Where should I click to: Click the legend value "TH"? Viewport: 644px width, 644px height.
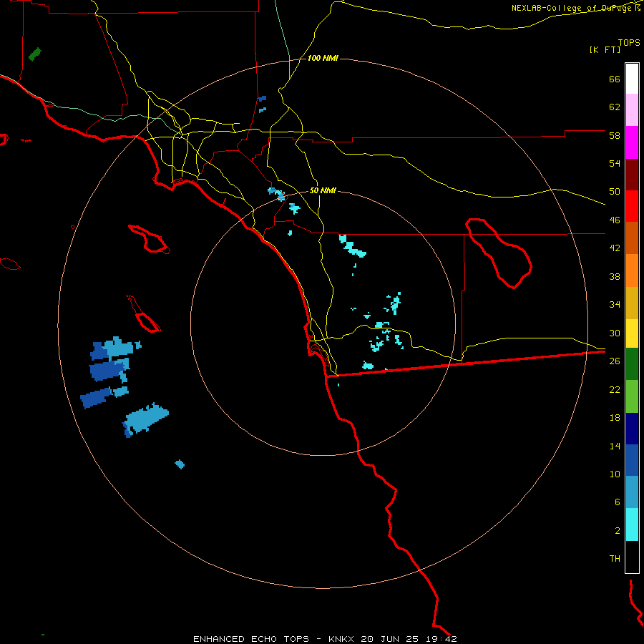(615, 559)
